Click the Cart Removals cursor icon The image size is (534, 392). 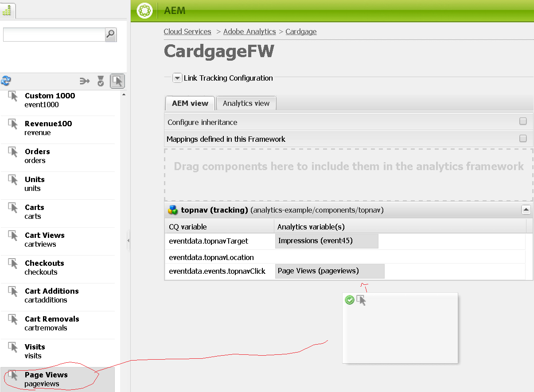click(13, 319)
